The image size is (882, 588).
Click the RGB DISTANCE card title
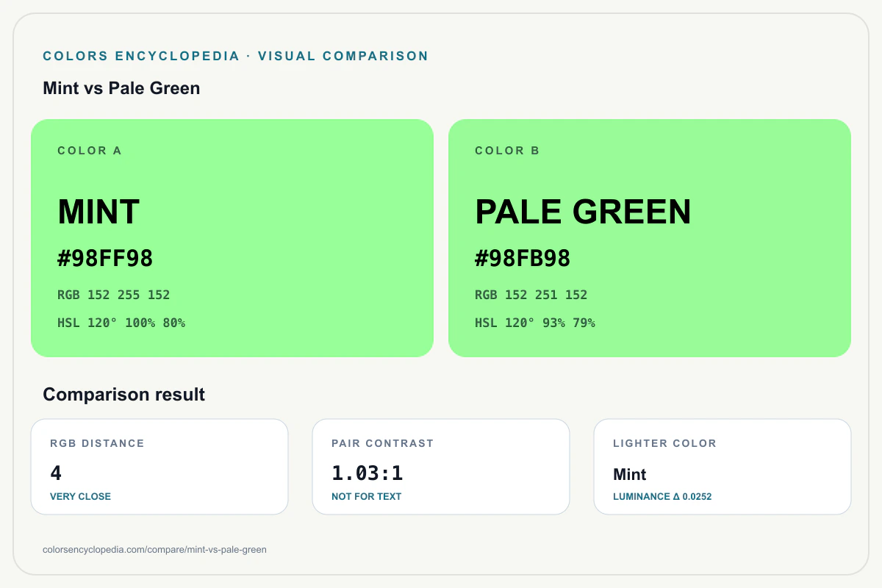tap(97, 443)
